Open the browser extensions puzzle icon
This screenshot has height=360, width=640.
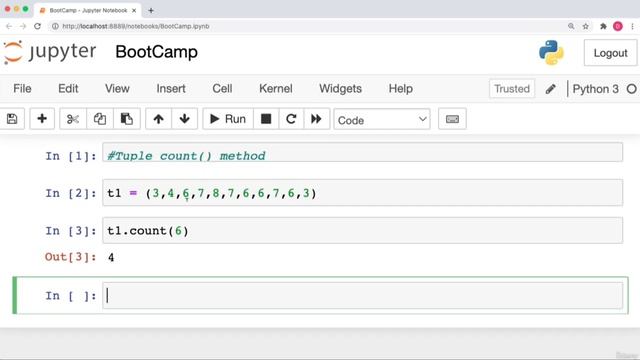click(x=603, y=26)
